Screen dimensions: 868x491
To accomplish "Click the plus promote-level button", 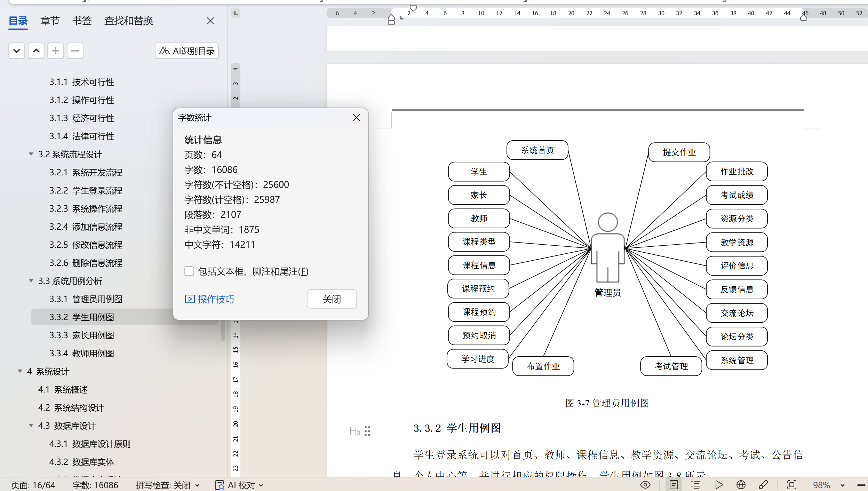I will [56, 51].
